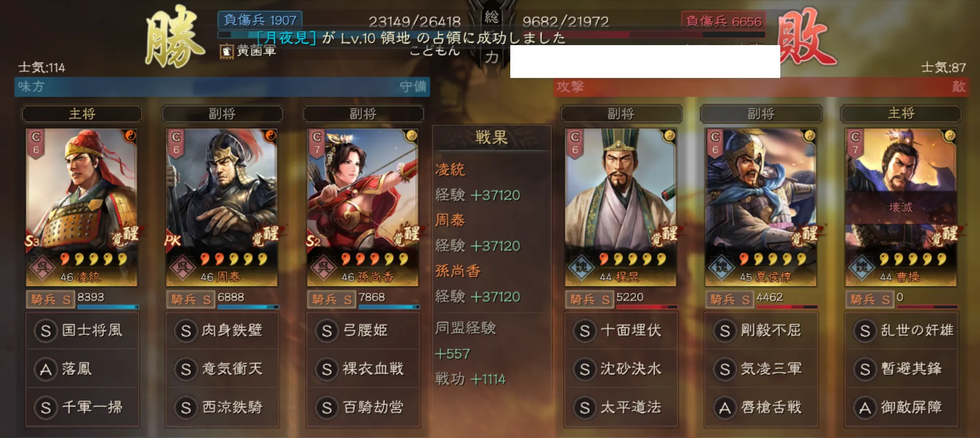Click the 負傷兵 1907 wounded soldiers label

pyautogui.click(x=260, y=20)
